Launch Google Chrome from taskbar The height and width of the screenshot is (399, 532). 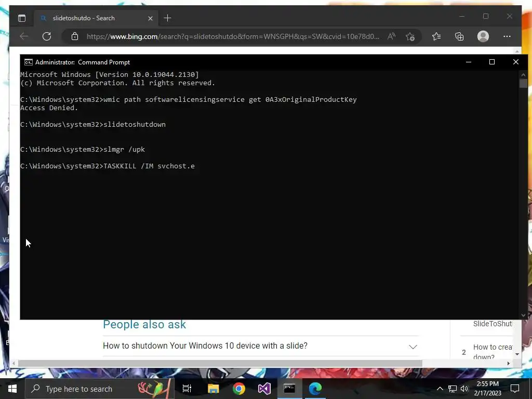pos(239,389)
